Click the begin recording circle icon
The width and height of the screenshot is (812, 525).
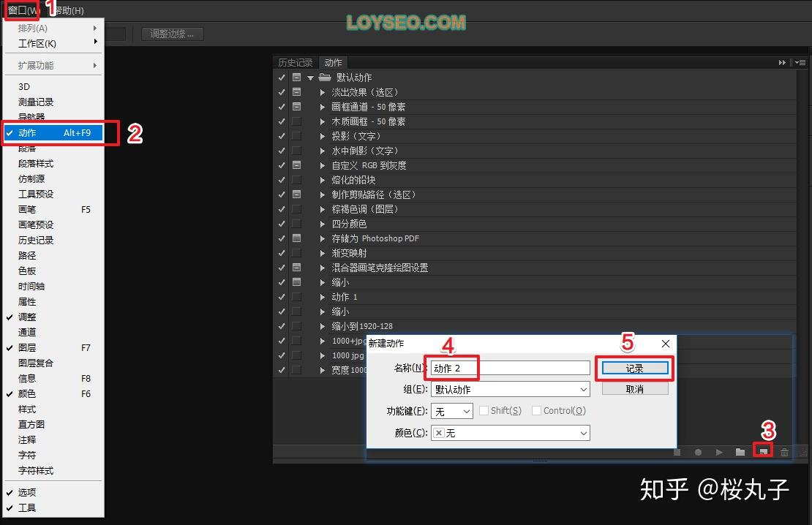[698, 452]
